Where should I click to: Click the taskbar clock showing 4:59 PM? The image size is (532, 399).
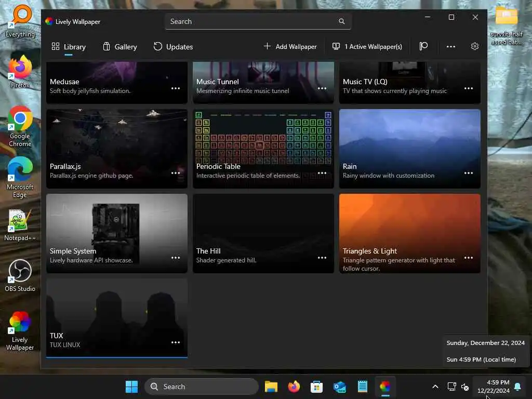(x=494, y=387)
